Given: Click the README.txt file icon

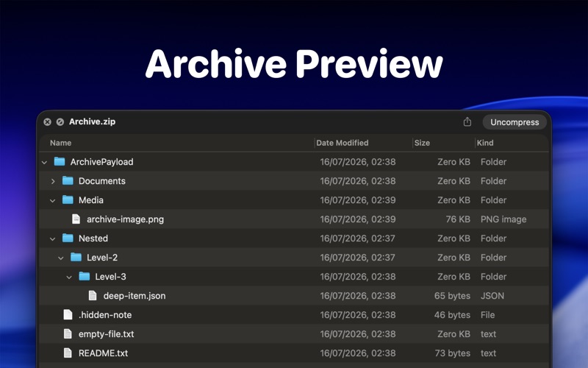Looking at the screenshot, I should [68, 353].
